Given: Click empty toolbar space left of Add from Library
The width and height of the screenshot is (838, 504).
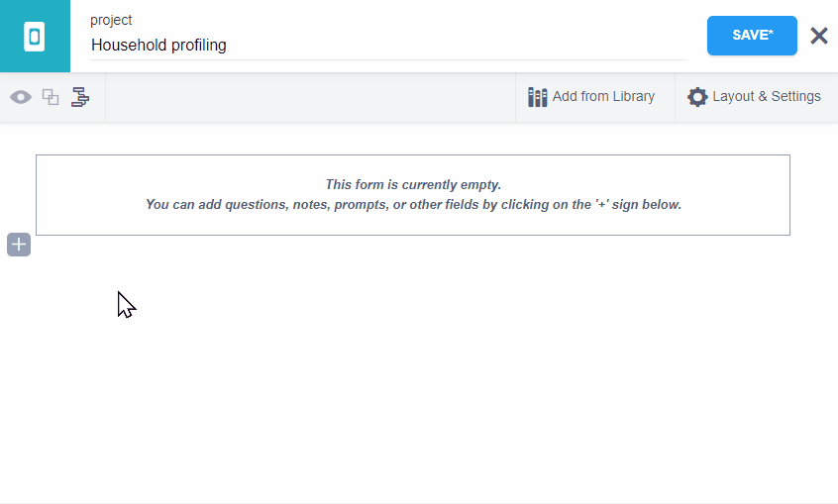Looking at the screenshot, I should point(307,97).
